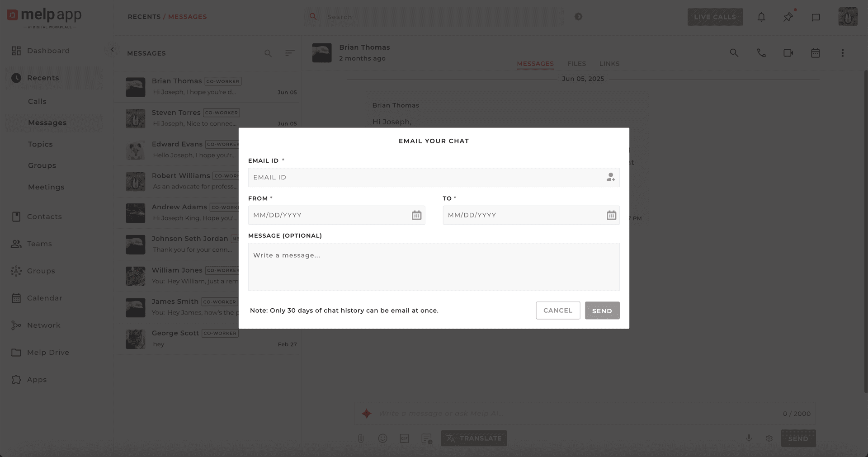Attach a file with the paperclip icon
This screenshot has width=868, height=457.
coord(360,438)
